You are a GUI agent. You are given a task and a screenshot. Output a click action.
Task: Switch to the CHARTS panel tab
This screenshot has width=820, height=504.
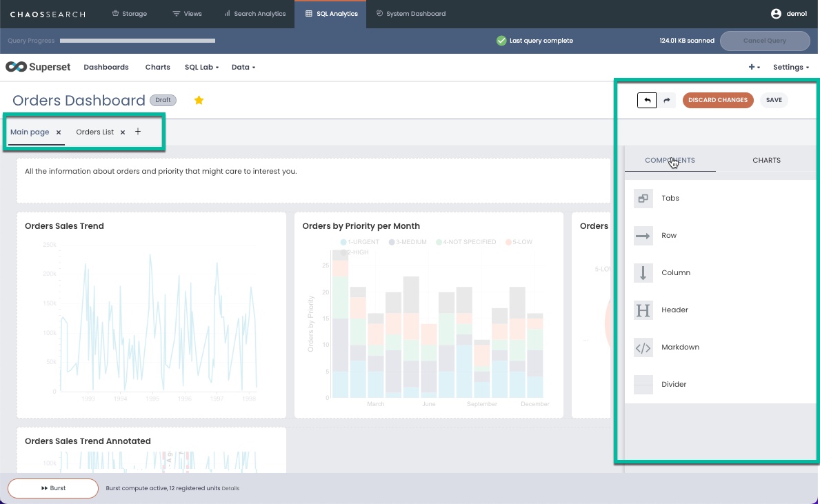coord(766,160)
